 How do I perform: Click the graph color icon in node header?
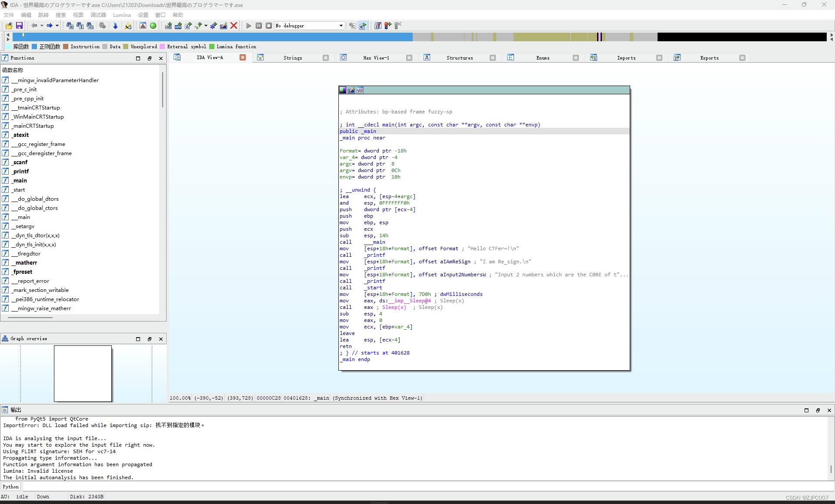(343, 90)
